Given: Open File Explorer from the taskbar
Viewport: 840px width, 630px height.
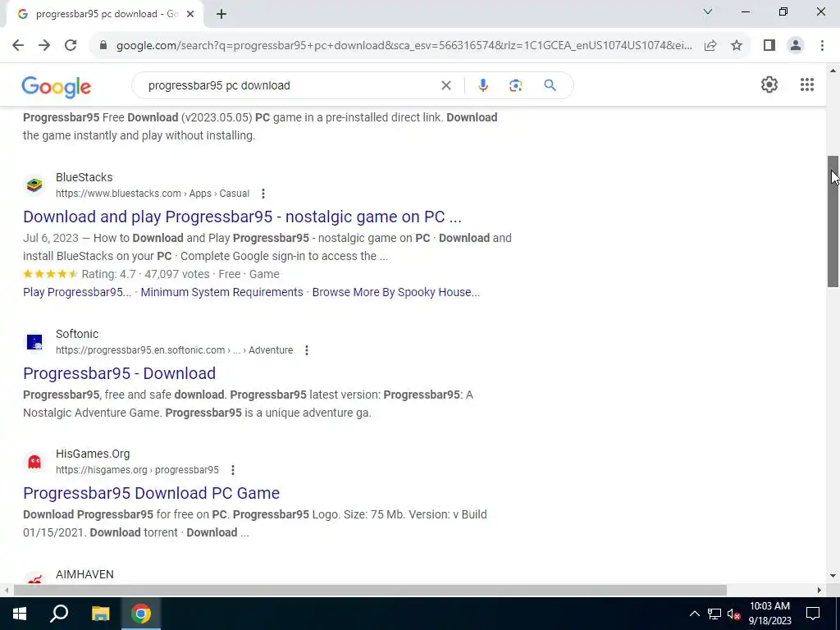Looking at the screenshot, I should tap(100, 614).
